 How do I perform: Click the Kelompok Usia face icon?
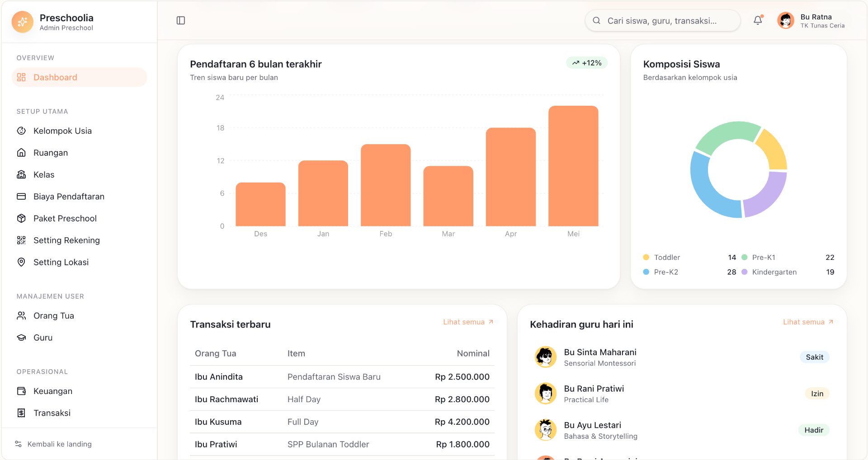(x=21, y=131)
